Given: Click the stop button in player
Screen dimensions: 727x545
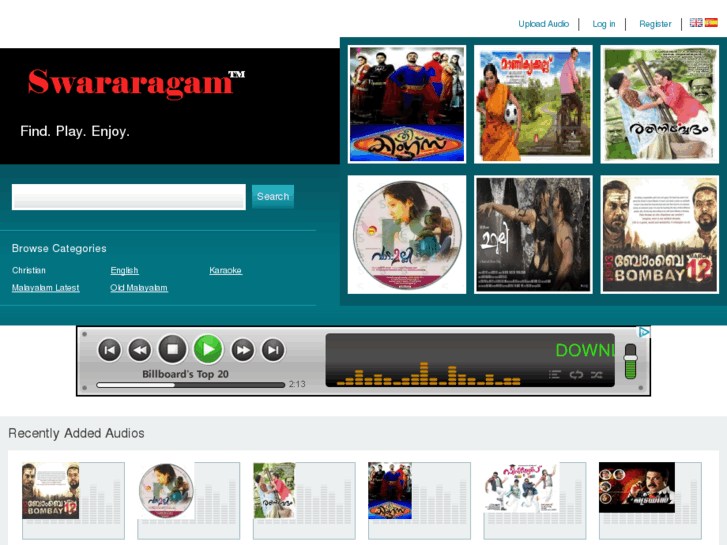Looking at the screenshot, I should pos(172,349).
